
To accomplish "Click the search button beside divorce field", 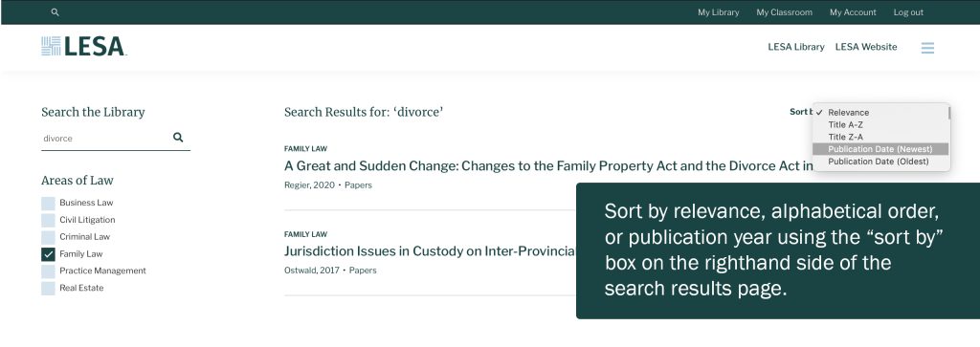I will click(x=178, y=138).
